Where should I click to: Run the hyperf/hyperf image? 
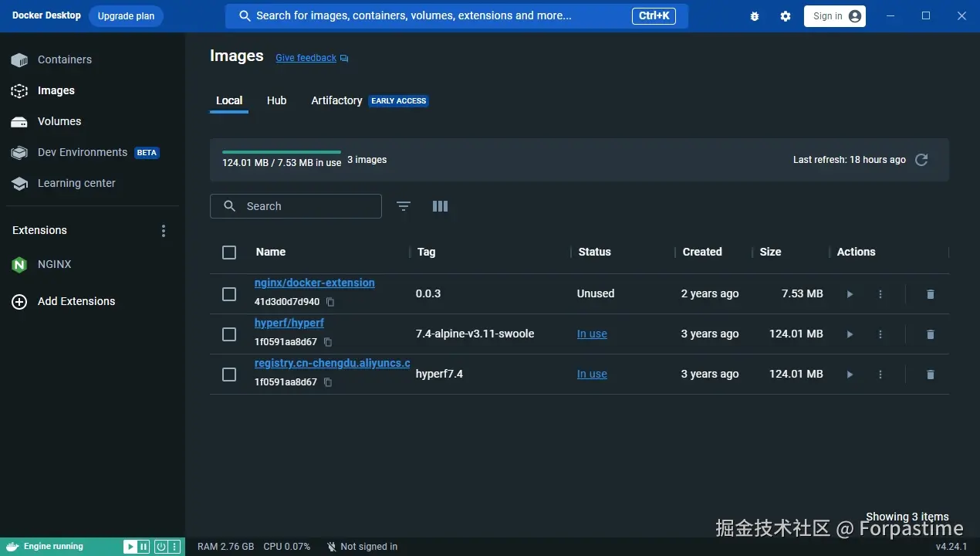[x=850, y=334]
